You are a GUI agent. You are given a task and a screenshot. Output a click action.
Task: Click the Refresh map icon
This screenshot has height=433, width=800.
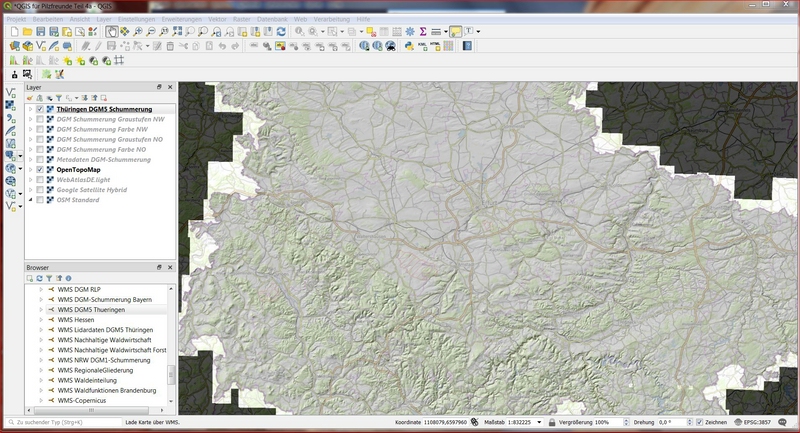coord(282,32)
